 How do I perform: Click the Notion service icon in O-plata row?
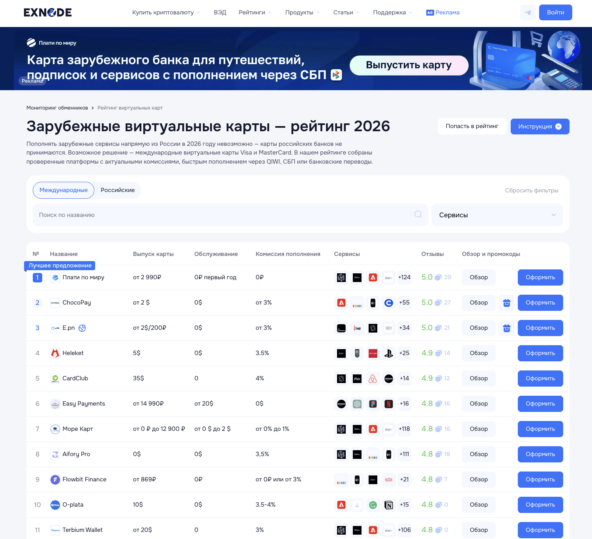point(388,505)
